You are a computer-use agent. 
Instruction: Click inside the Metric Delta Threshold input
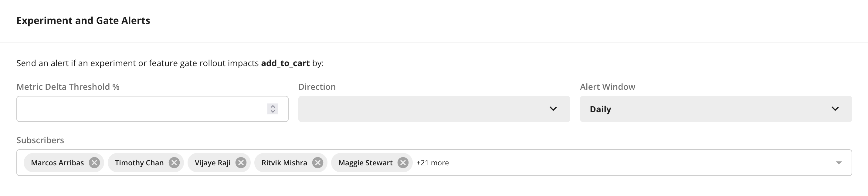coord(135,109)
